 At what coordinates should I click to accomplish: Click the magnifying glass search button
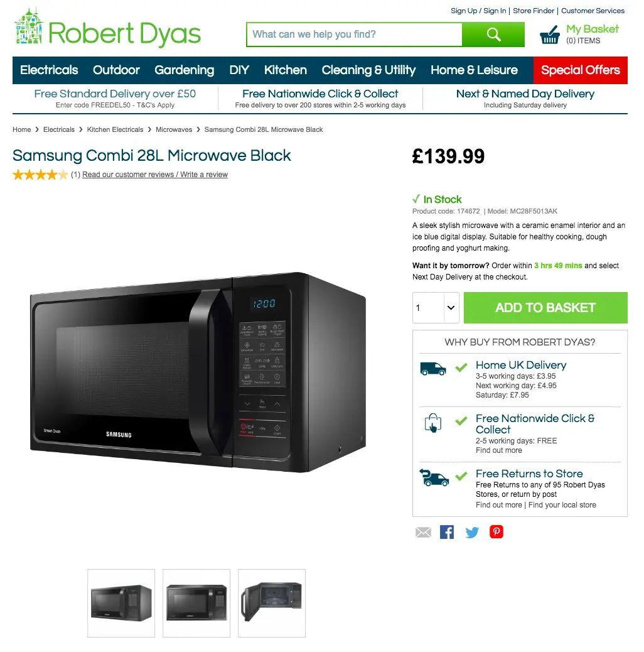click(493, 35)
